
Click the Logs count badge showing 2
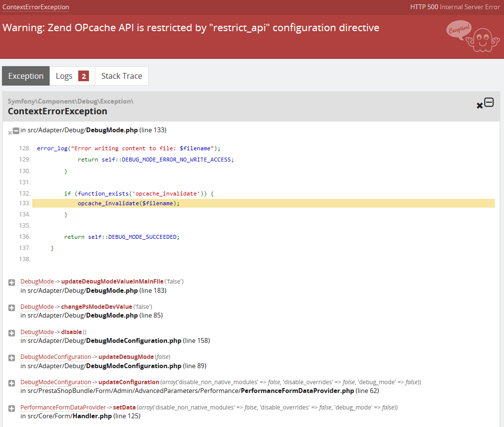[x=84, y=76]
